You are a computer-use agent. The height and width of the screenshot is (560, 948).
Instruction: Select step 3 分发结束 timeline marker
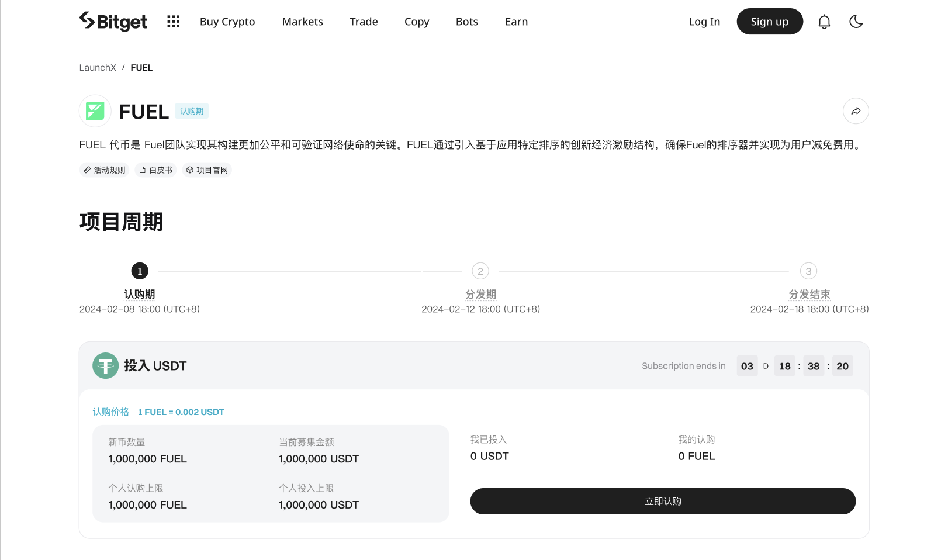(808, 271)
